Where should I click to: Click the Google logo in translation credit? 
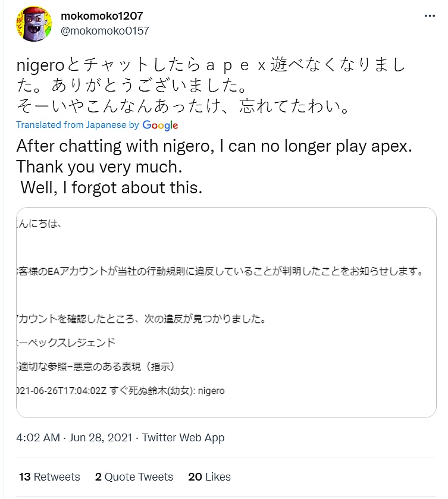pyautogui.click(x=160, y=125)
